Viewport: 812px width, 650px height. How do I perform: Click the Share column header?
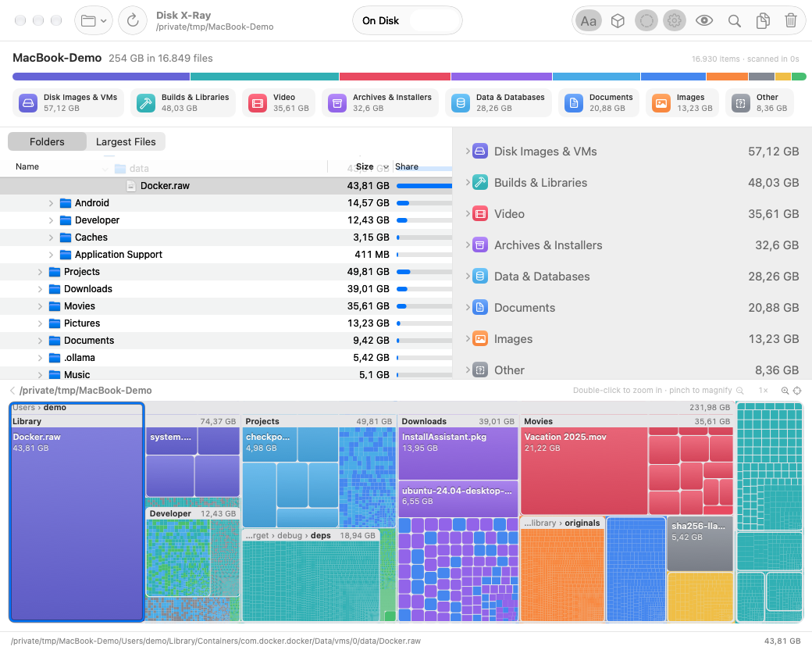point(407,166)
